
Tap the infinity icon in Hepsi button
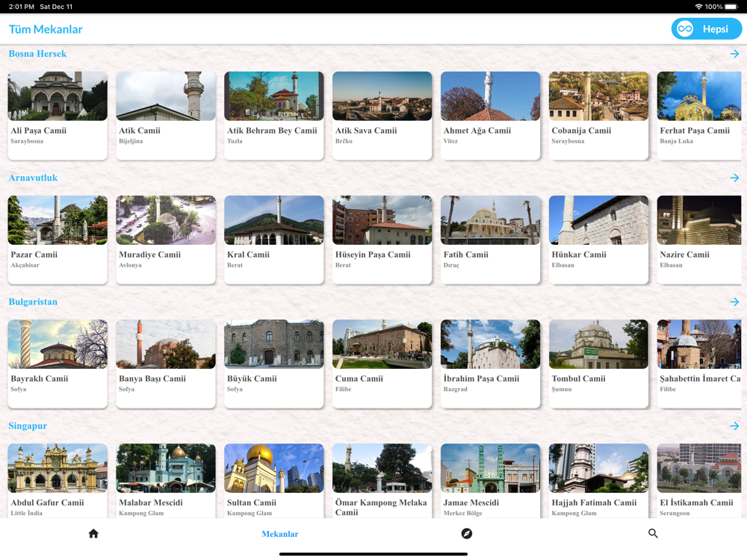(685, 29)
